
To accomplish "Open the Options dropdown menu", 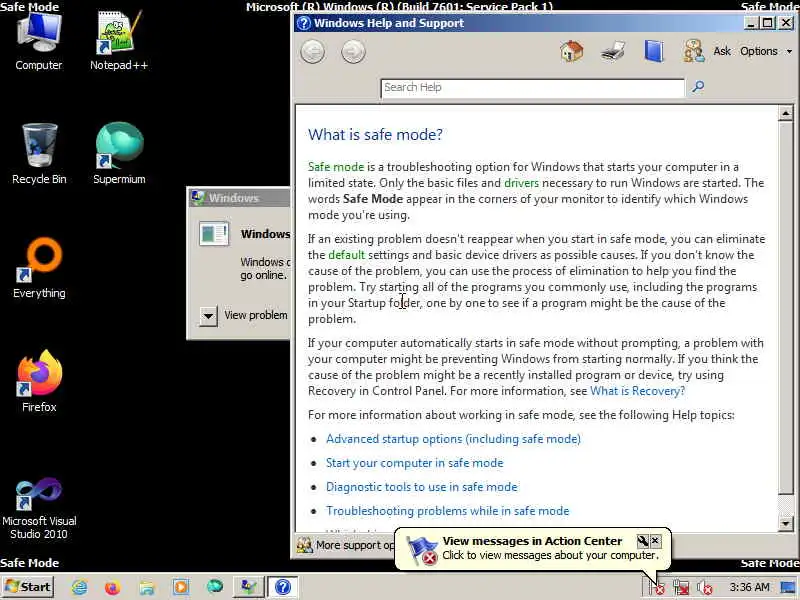I will point(766,51).
